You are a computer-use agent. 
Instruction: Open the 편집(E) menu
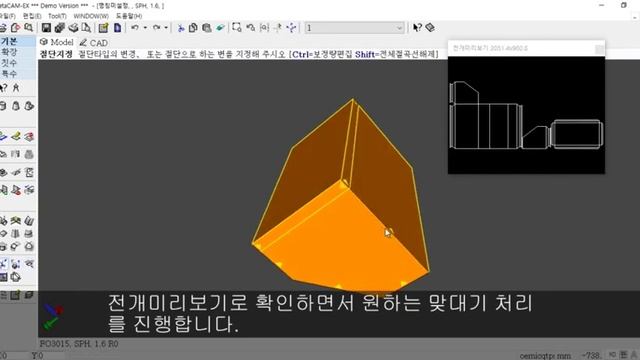[x=32, y=16]
